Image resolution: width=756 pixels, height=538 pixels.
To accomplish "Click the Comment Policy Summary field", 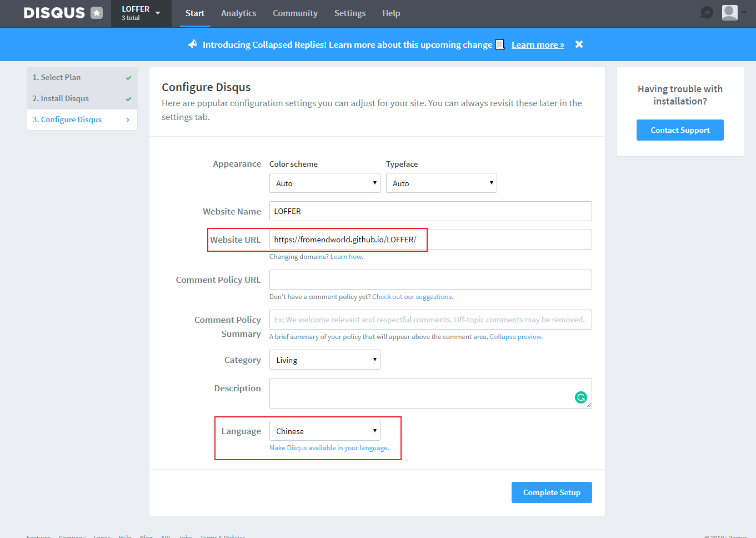I will pos(430,320).
